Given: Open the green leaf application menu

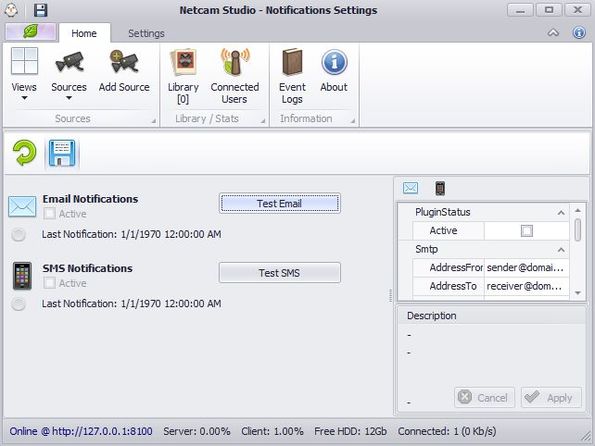Looking at the screenshot, I should pos(31,32).
